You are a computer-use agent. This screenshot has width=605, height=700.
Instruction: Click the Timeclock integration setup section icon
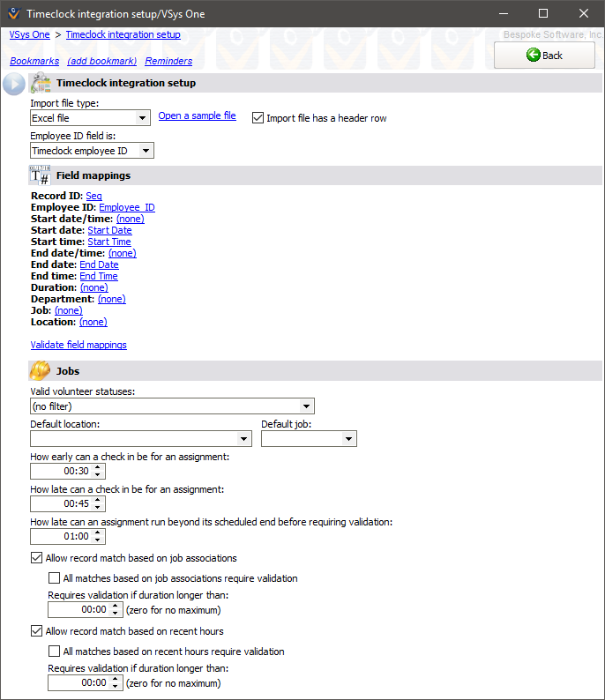41,84
